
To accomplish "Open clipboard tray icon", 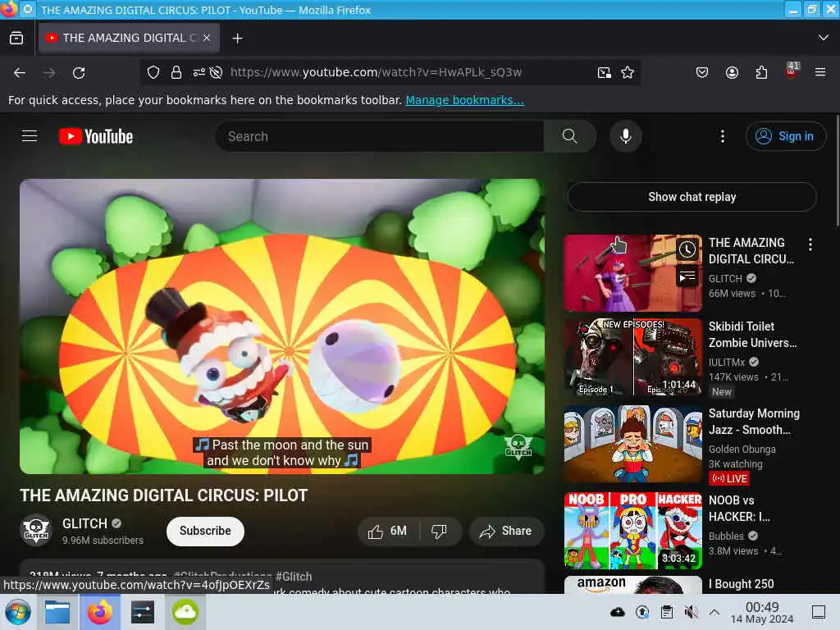I will coord(666,612).
